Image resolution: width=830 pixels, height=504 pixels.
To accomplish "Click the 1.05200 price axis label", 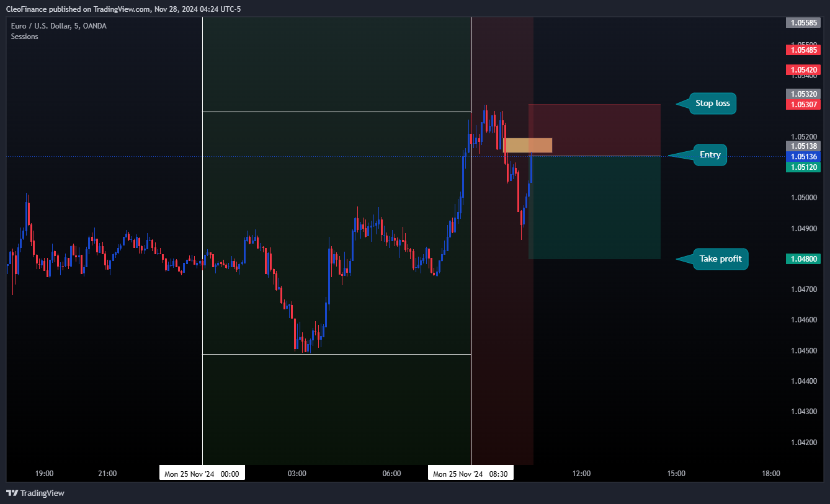I will (803, 137).
